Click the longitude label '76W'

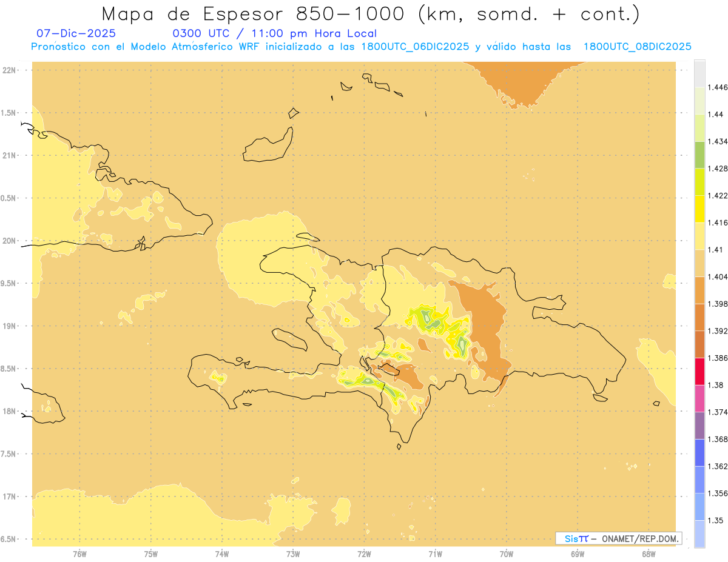click(79, 554)
